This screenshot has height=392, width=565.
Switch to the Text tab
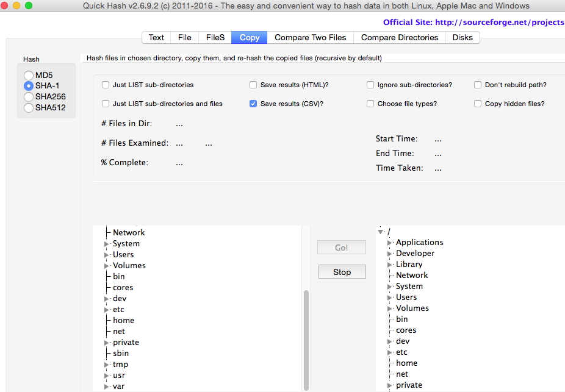[156, 38]
